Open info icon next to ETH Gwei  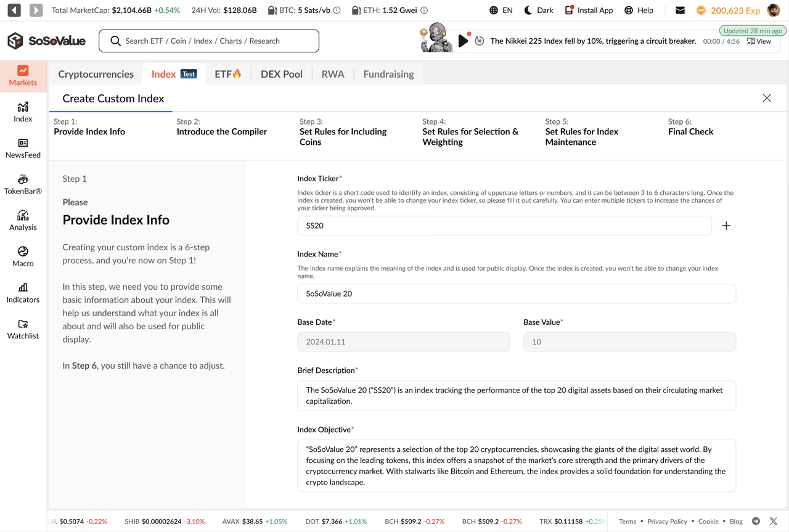[x=424, y=10]
